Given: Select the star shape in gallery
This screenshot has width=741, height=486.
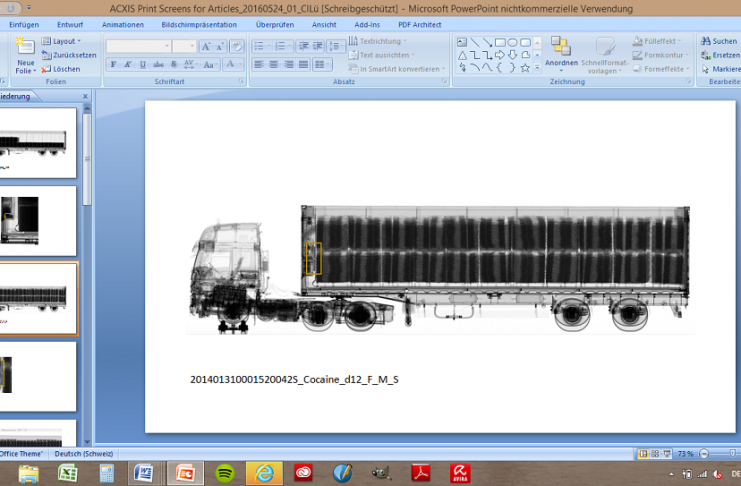Looking at the screenshot, I should [x=526, y=68].
